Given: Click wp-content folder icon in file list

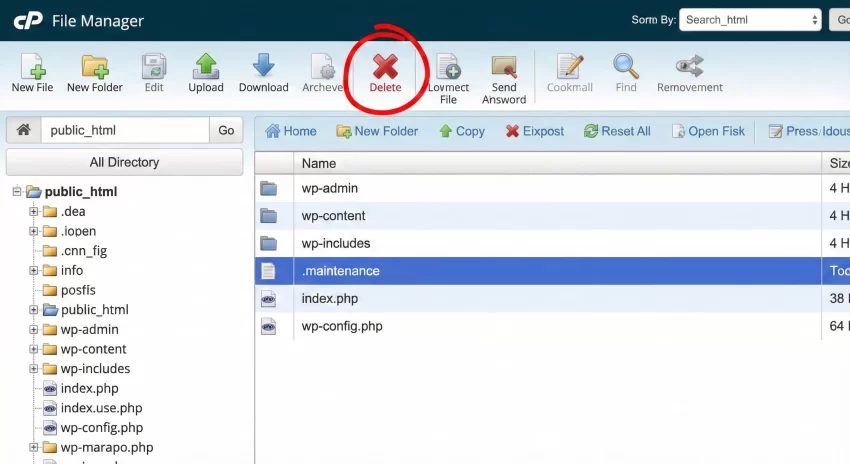Looking at the screenshot, I should (268, 216).
